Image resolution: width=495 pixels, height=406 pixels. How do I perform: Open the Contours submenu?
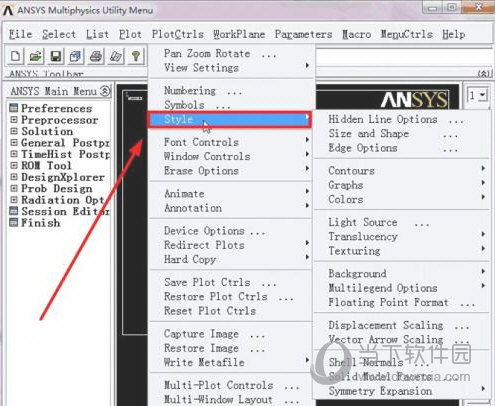click(402, 170)
